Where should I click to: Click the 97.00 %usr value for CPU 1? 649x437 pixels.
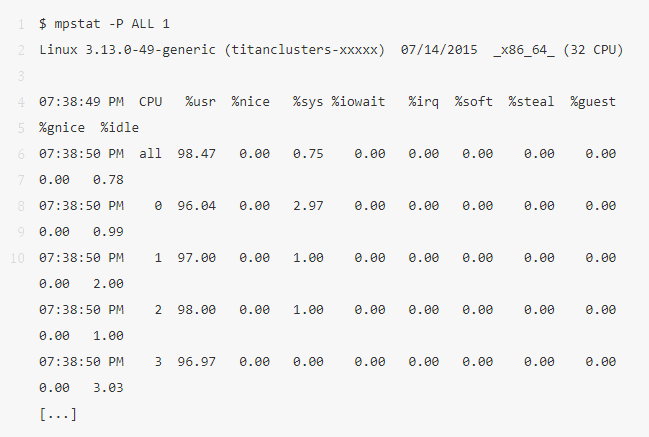[196, 257]
